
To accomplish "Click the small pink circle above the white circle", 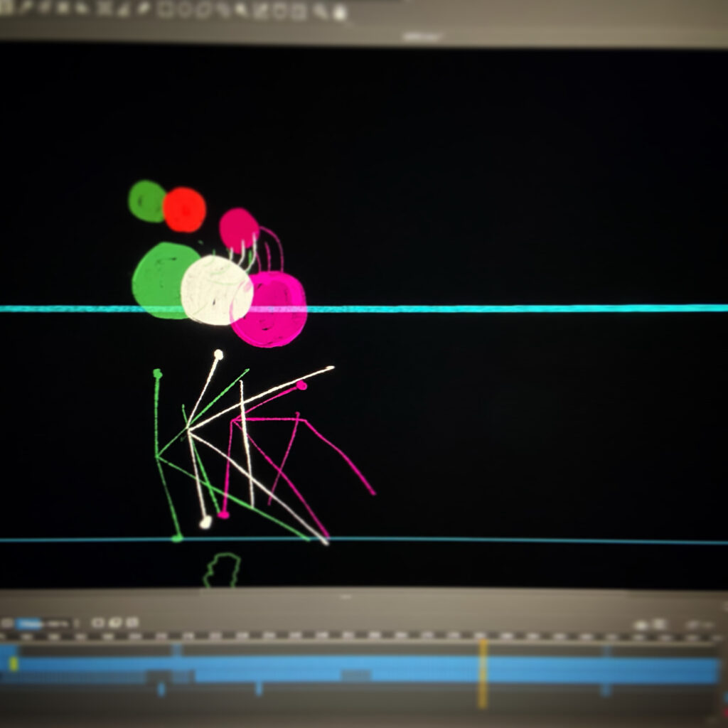I will [238, 229].
